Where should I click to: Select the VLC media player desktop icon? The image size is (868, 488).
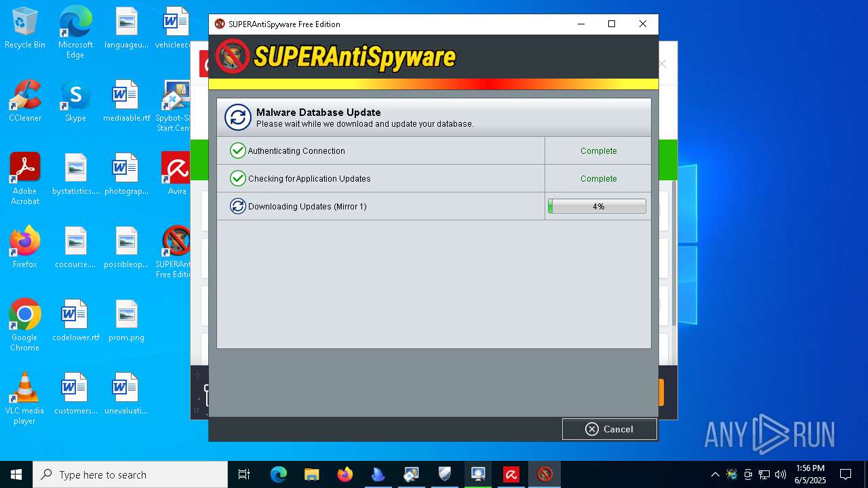tap(25, 399)
